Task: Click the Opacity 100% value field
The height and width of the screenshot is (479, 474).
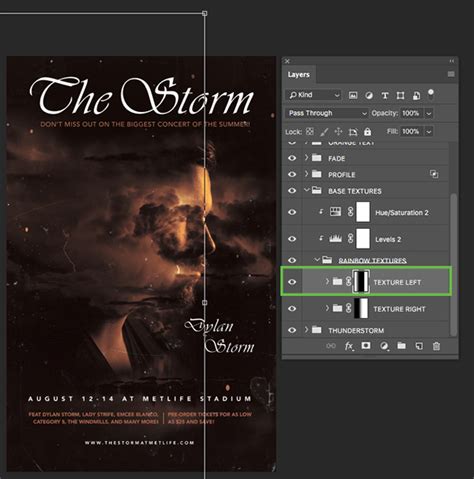Action: (412, 113)
